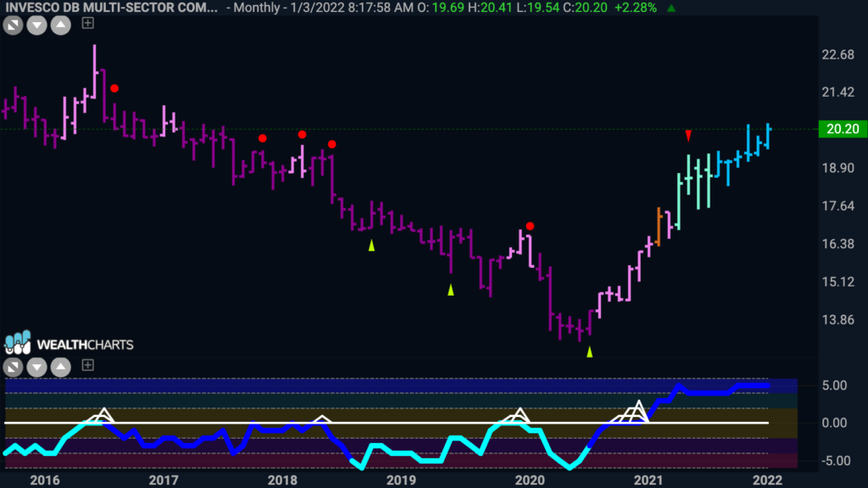Click the +2.28% change value in header
Screen dimensions: 868x488
(636, 8)
